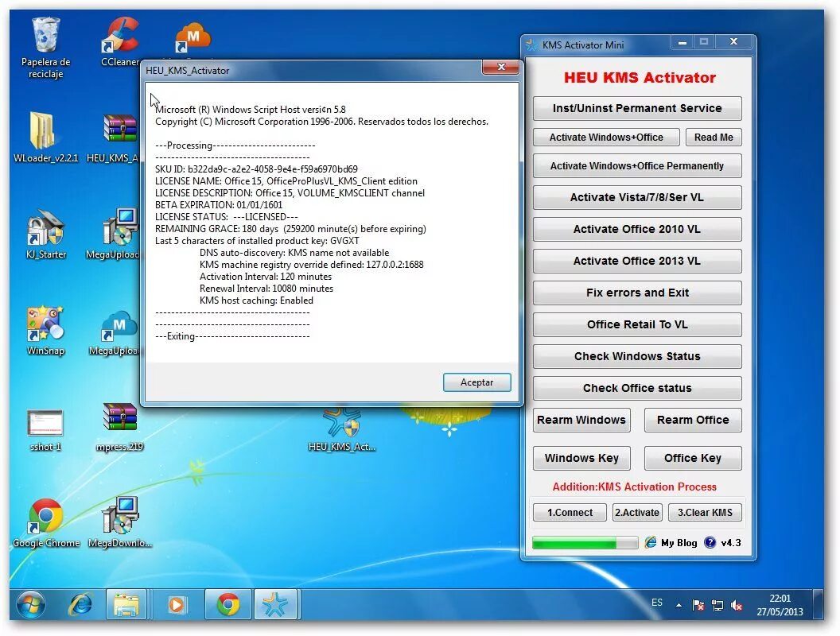Viewport: 840px width, 636px height.
Task: Open the orange cloud M icon at top
Action: coord(192,38)
